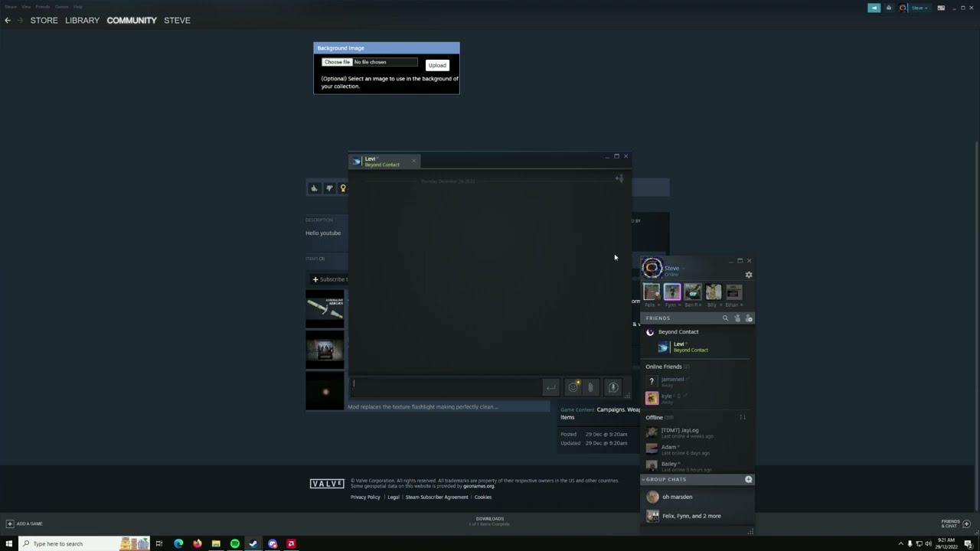Switch to Big Picture mode icon
The image size is (980, 551).
pos(941,8)
